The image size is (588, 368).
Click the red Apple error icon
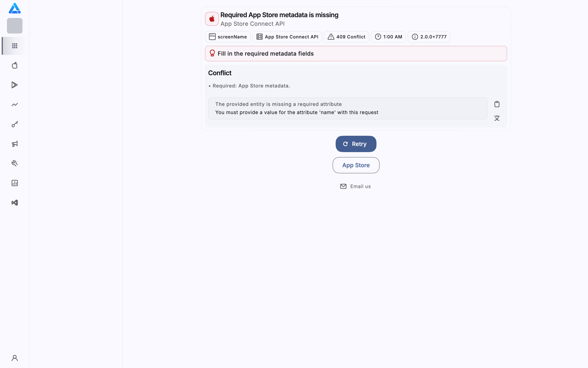click(212, 19)
